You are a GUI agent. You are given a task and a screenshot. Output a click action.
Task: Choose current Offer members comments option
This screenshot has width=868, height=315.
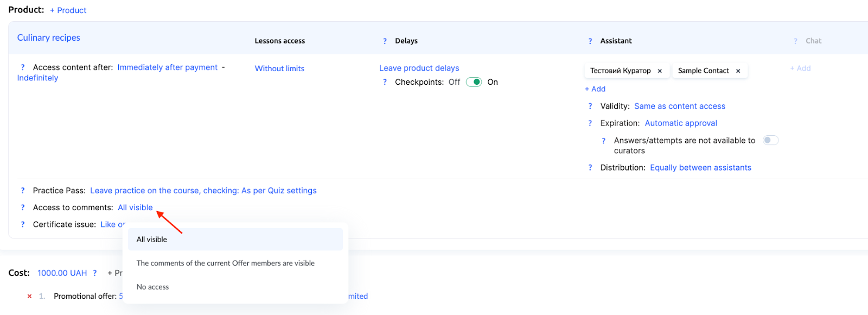click(x=225, y=263)
